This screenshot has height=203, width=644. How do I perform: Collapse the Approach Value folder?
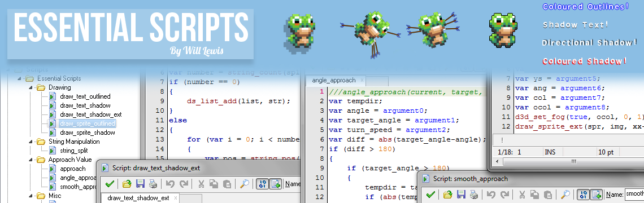point(31,160)
